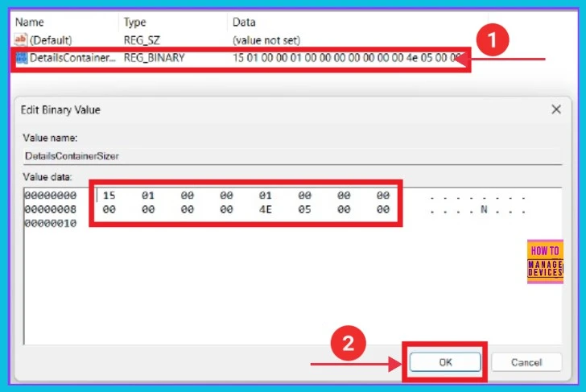Sort registry values by Name column
The image size is (586, 392).
click(x=30, y=22)
